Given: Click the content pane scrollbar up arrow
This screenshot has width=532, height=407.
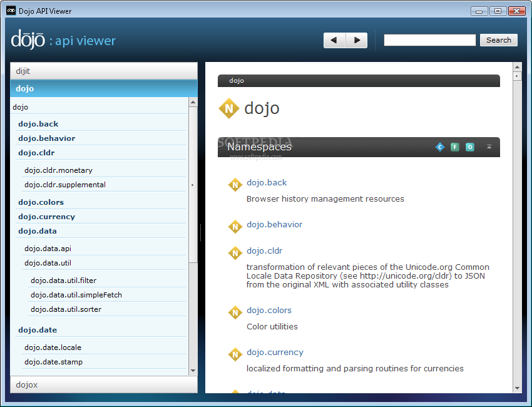Looking at the screenshot, I should pos(517,67).
